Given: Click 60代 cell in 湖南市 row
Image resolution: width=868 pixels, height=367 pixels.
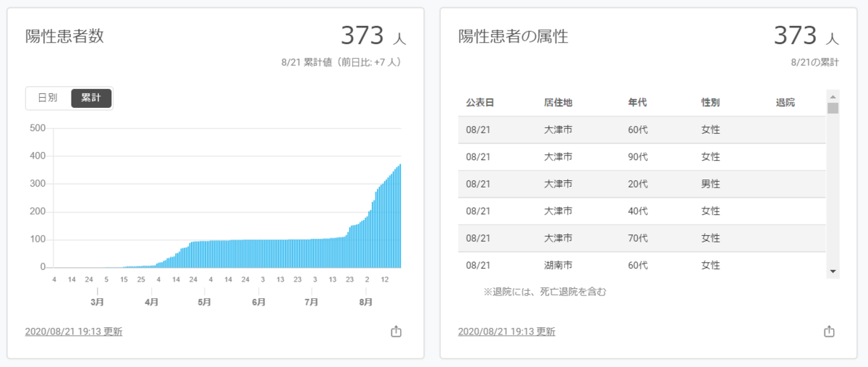Looking at the screenshot, I should (x=638, y=266).
